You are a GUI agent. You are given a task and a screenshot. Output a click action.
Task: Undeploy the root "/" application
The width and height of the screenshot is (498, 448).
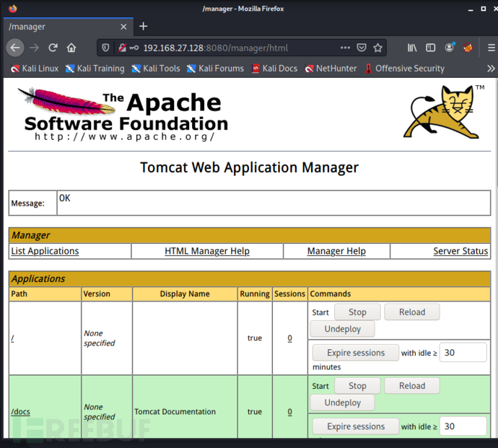pos(342,329)
